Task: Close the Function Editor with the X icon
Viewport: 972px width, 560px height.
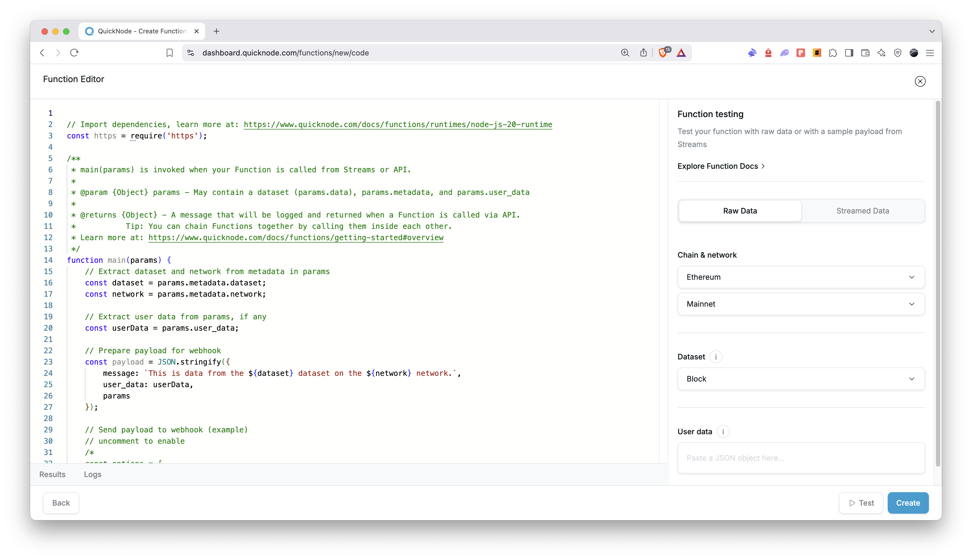Action: pyautogui.click(x=920, y=81)
